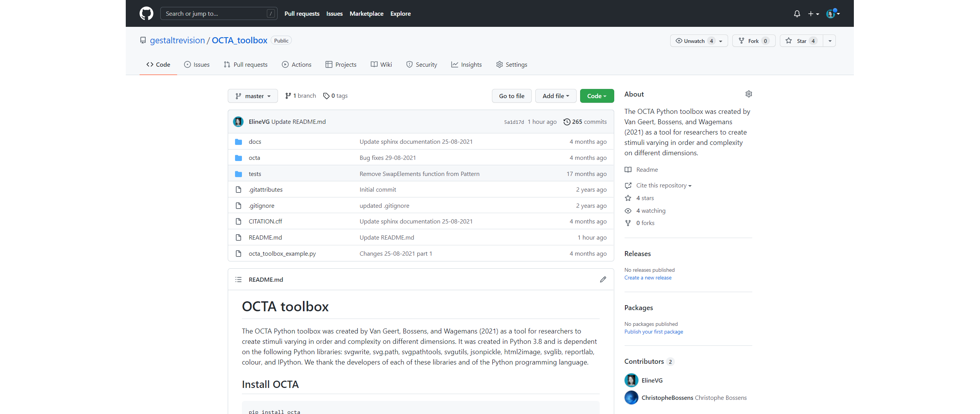Switch to the Insights tab
This screenshot has height=414, width=980.
coord(467,64)
